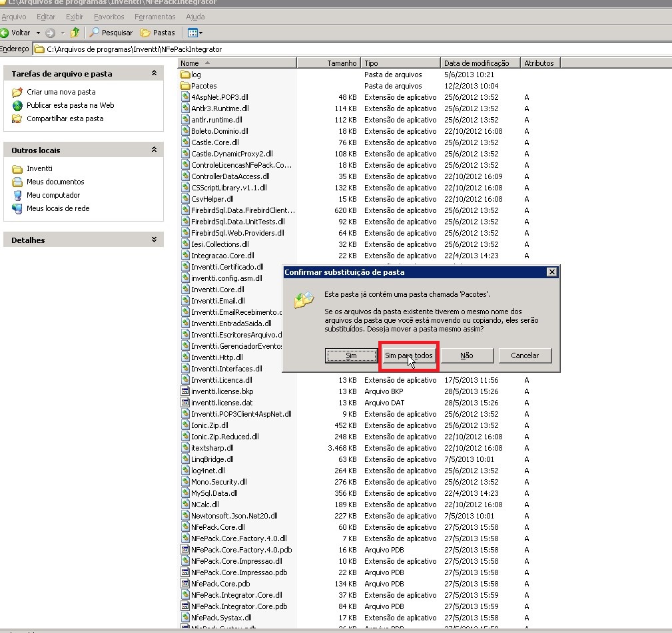Click Sim para todos button
Viewport: 672px width, 633px height.
tap(409, 356)
